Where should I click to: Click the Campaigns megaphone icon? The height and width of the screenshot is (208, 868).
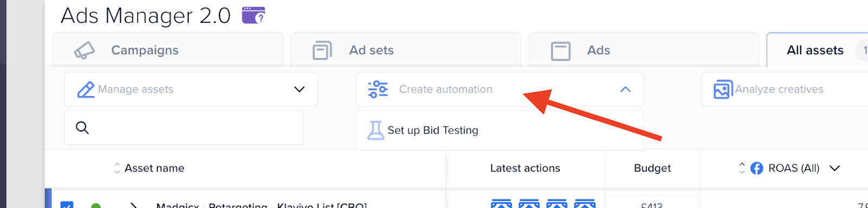(84, 51)
